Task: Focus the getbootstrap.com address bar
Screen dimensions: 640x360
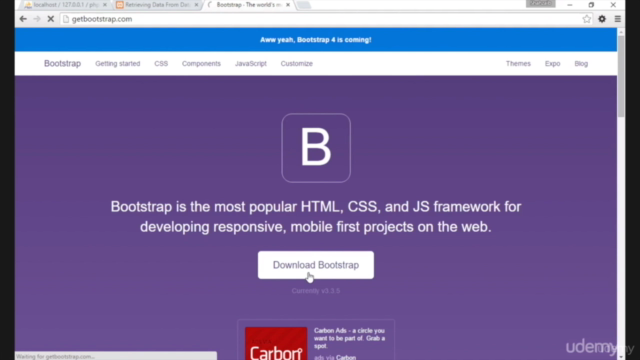Action: (327, 19)
